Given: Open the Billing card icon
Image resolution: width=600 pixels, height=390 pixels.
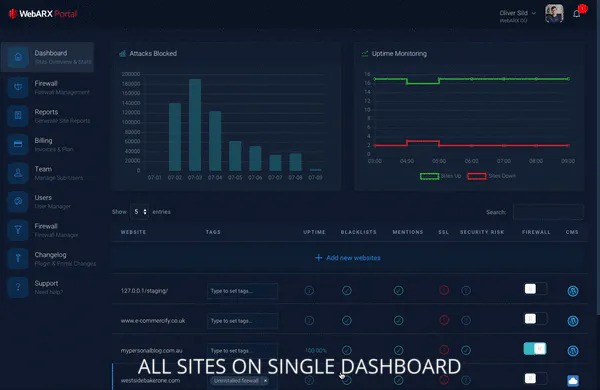Looking at the screenshot, I should point(18,144).
